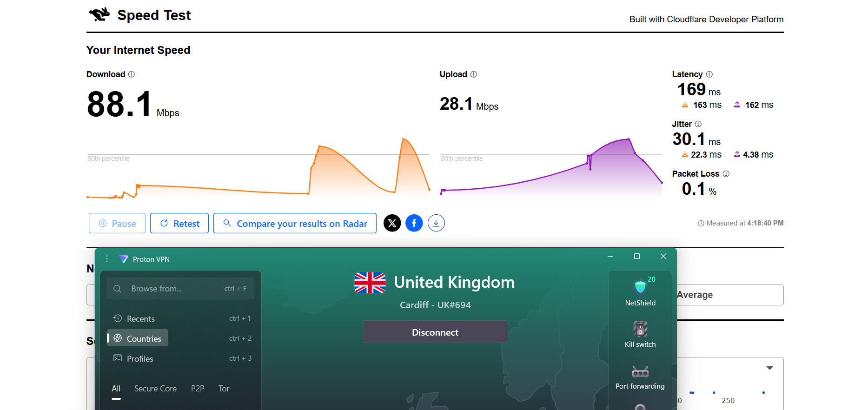This screenshot has width=868, height=410.
Task: Open NetShield settings in Proton VPN
Action: coord(640,291)
